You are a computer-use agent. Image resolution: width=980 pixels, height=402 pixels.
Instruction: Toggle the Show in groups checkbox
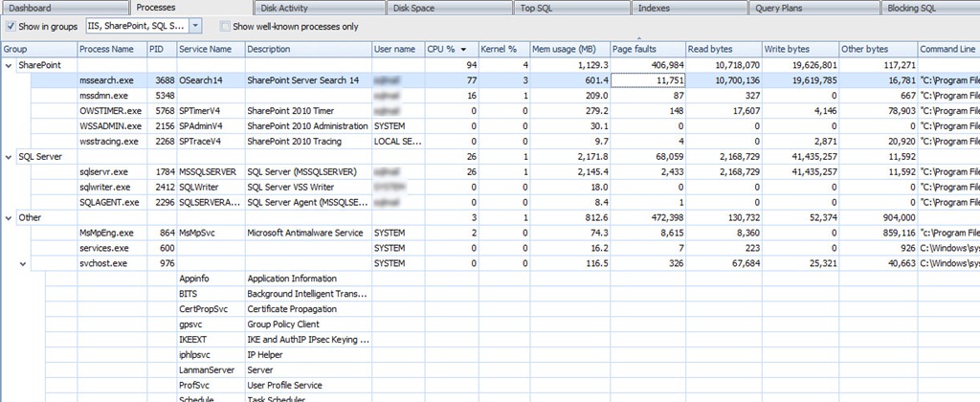10,26
